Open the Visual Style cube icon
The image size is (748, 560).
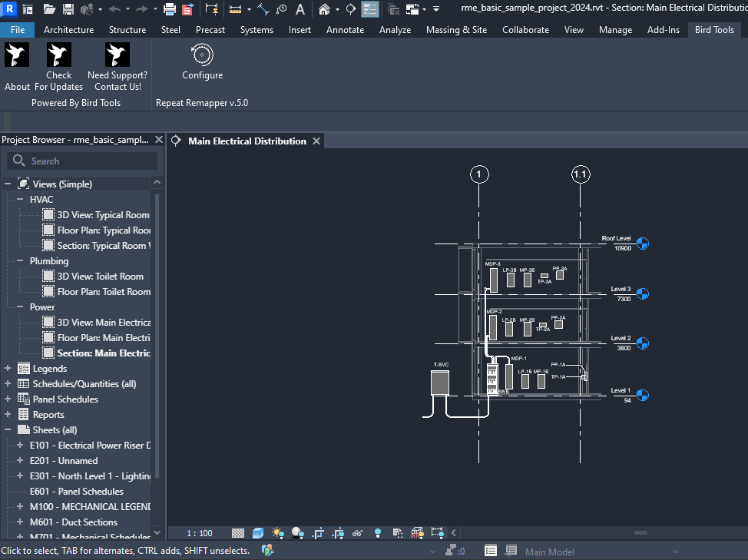click(258, 533)
